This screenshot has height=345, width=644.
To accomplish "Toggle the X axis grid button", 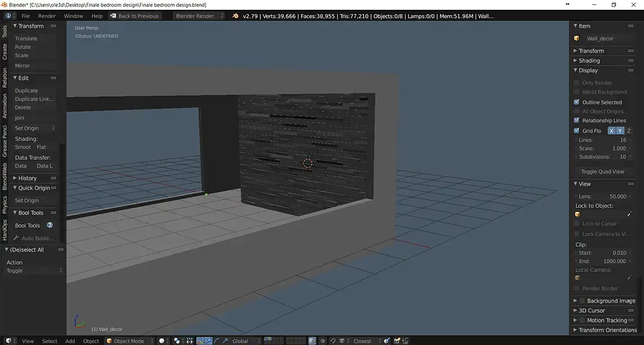I will click(x=611, y=130).
